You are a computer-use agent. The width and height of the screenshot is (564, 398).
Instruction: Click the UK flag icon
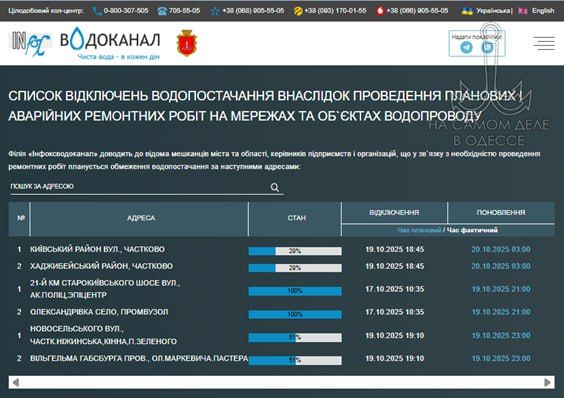(523, 11)
